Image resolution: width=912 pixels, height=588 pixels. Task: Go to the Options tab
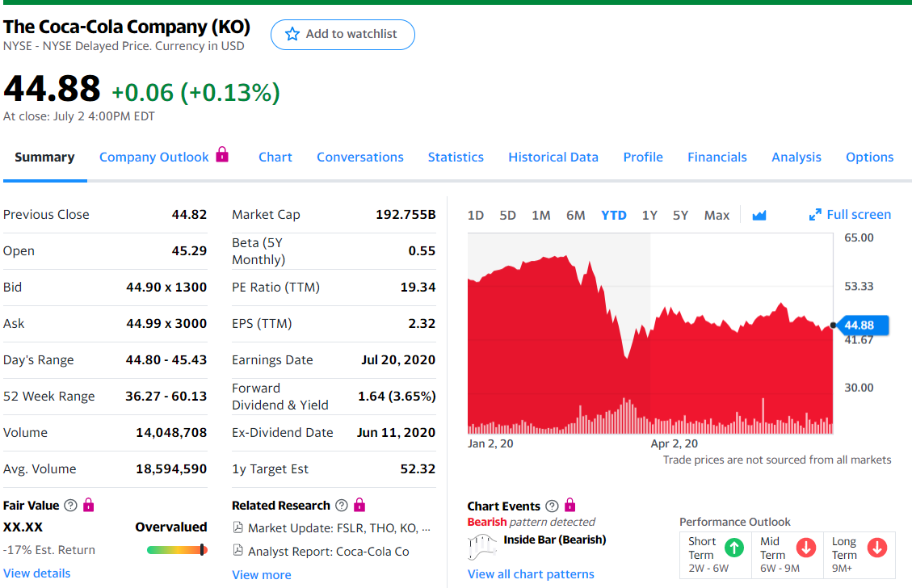(x=869, y=157)
